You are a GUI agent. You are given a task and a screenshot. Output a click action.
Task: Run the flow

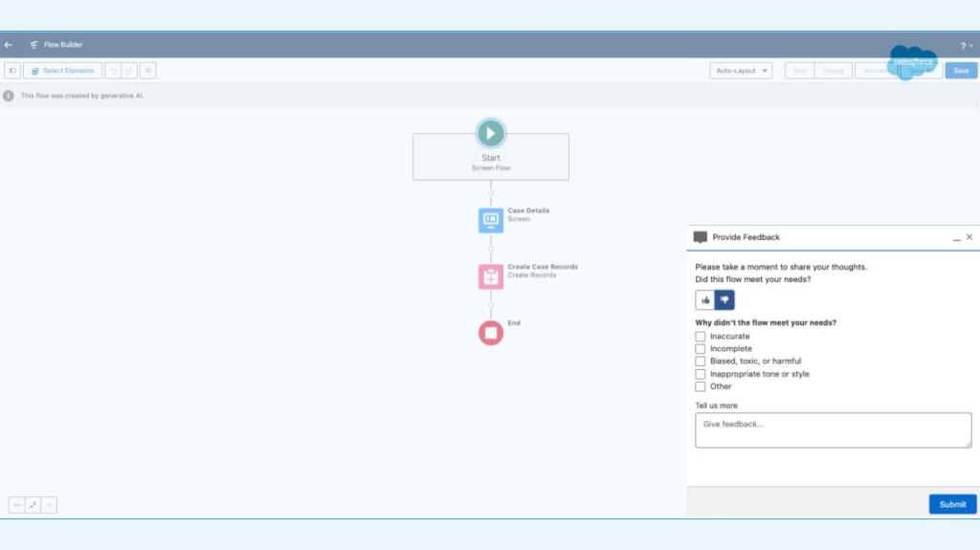[799, 71]
